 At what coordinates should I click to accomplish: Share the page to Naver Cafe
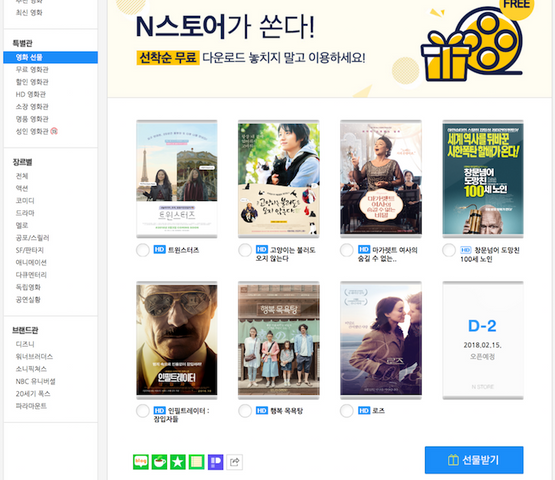coord(159,462)
